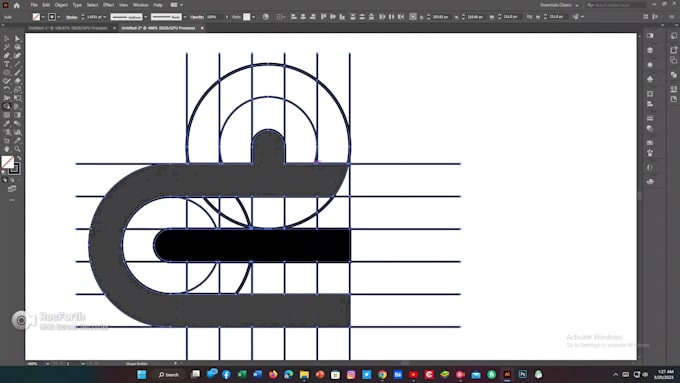Swap fill and stroke arrow icon
This screenshot has width=680, height=383.
(18, 159)
